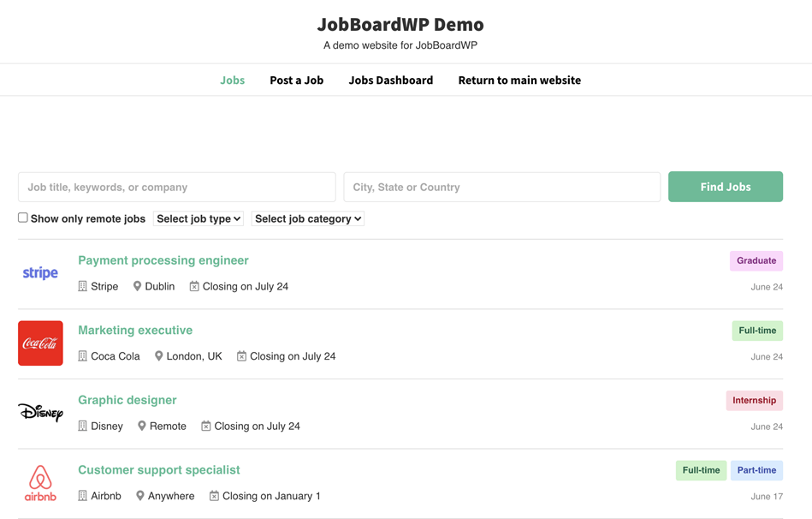The height and width of the screenshot is (519, 812).
Task: Click the Coca Cola company name text
Action: pyautogui.click(x=116, y=356)
